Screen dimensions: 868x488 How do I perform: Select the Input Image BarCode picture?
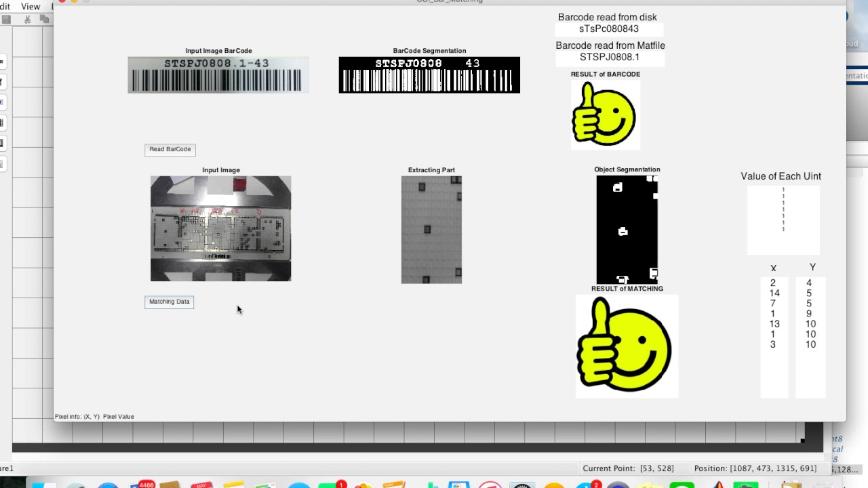click(x=218, y=75)
